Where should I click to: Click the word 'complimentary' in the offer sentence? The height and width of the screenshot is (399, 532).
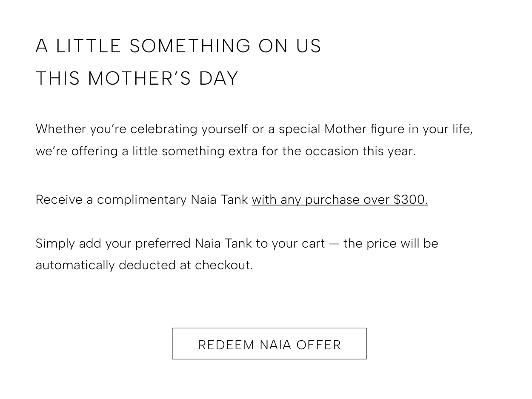[x=142, y=199]
